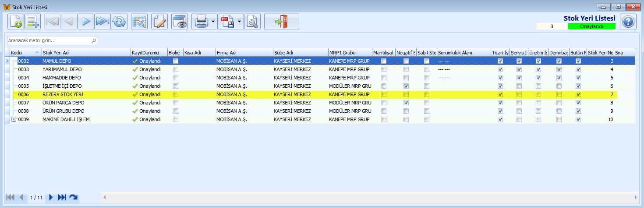The image size is (644, 208).
Task: Toggle Negatif checkbox for İŞLETME İÇİ DEPO
Action: coord(406,86)
